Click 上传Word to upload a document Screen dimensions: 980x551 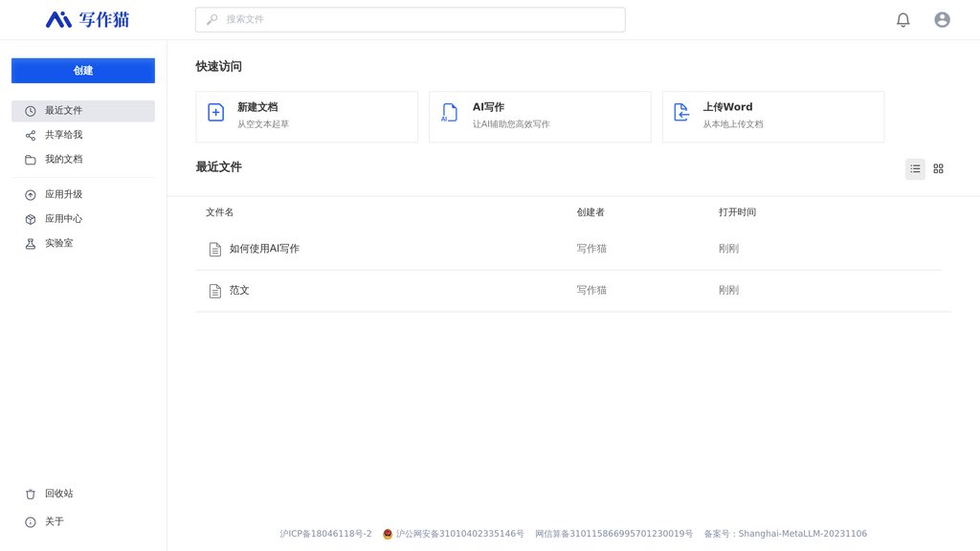point(773,116)
